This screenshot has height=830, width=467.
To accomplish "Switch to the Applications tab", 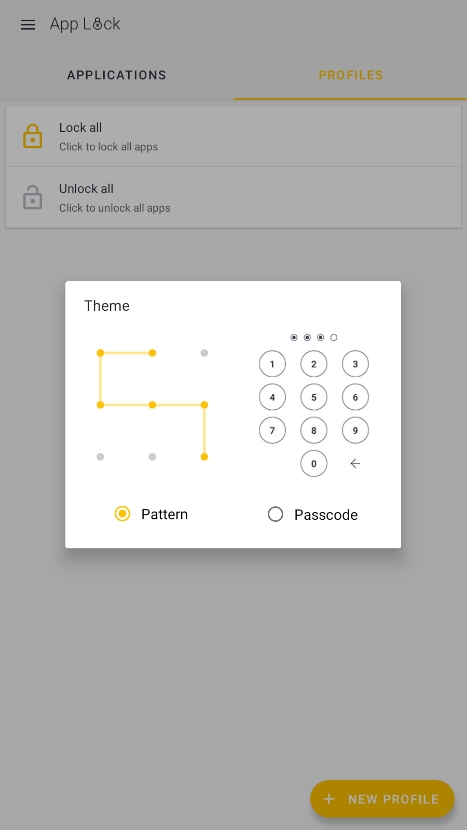I will (116, 75).
